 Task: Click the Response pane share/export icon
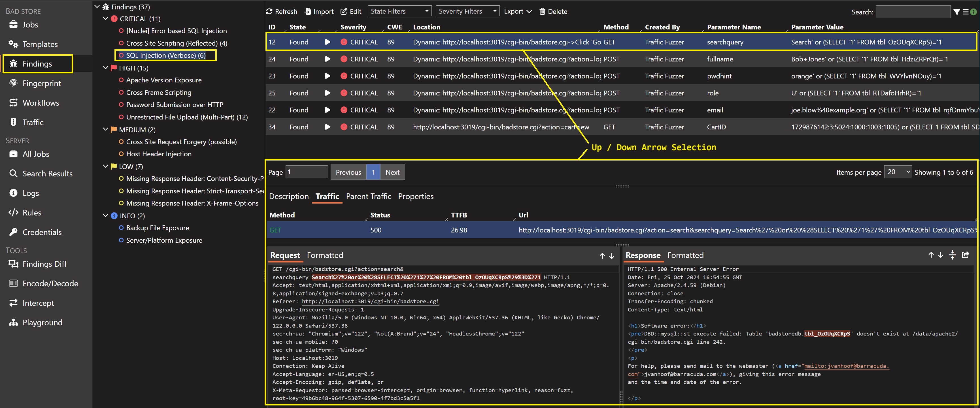(966, 255)
